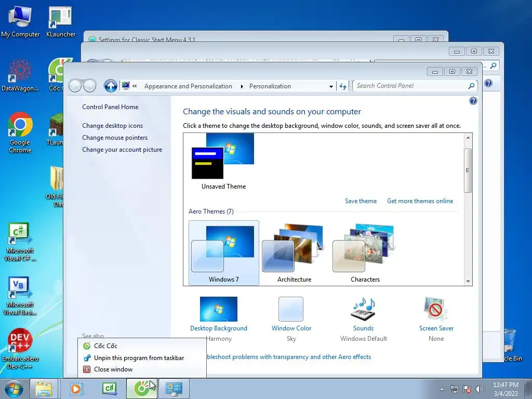Viewport: 532px width, 399px height.
Task: Go up one level in Control Panel
Action: 110,86
